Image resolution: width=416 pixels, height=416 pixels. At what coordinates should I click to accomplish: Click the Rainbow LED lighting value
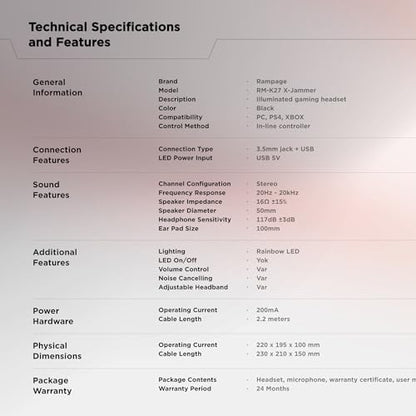tap(278, 251)
